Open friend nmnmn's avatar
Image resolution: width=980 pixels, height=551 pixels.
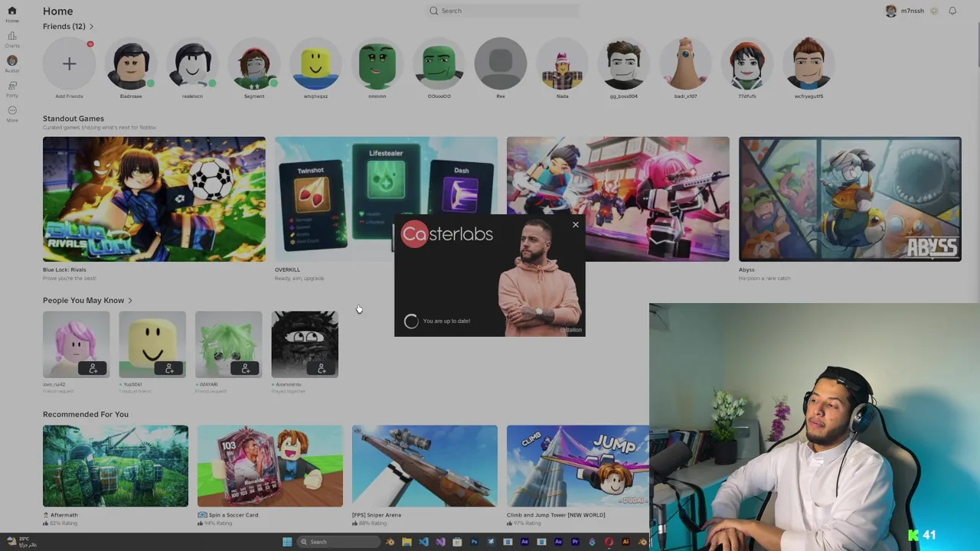pos(377,64)
